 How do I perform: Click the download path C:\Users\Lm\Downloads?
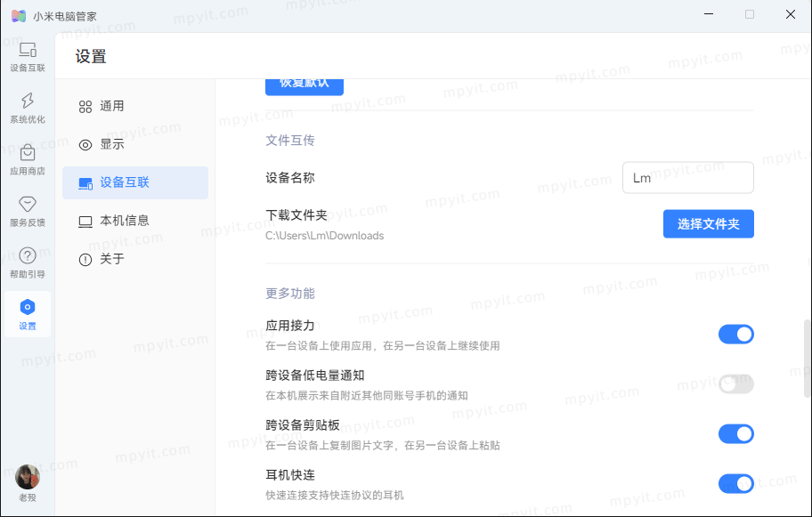[x=325, y=236]
